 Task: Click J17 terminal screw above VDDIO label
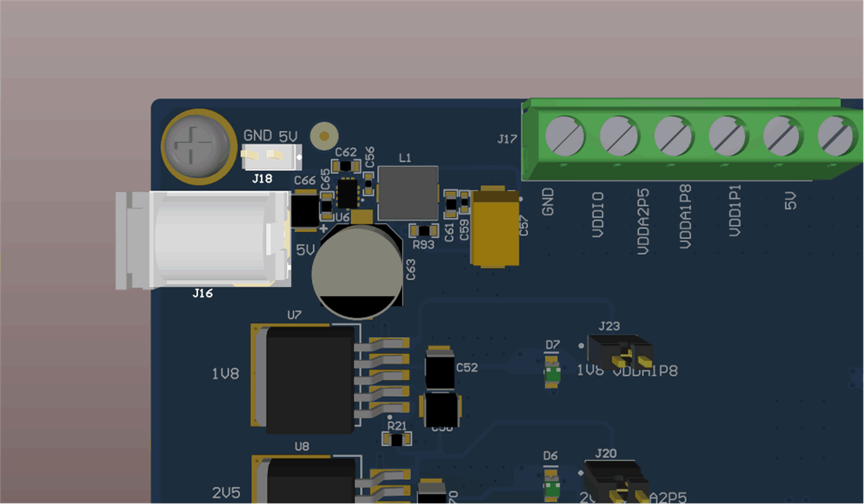point(619,136)
